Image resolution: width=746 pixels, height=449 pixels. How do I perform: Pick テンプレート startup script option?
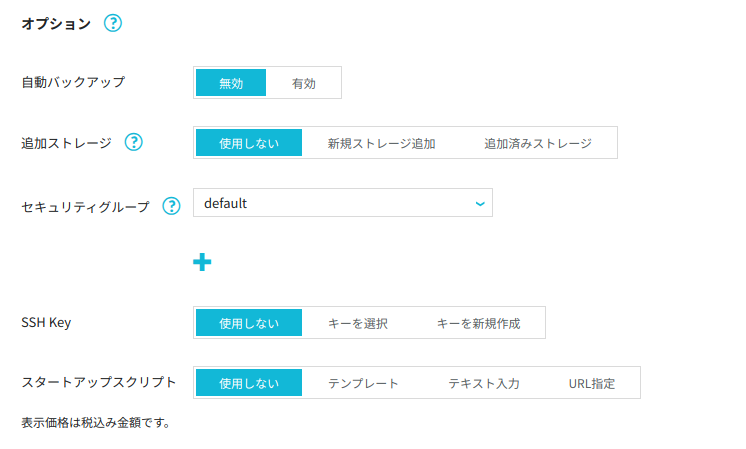[363, 382]
